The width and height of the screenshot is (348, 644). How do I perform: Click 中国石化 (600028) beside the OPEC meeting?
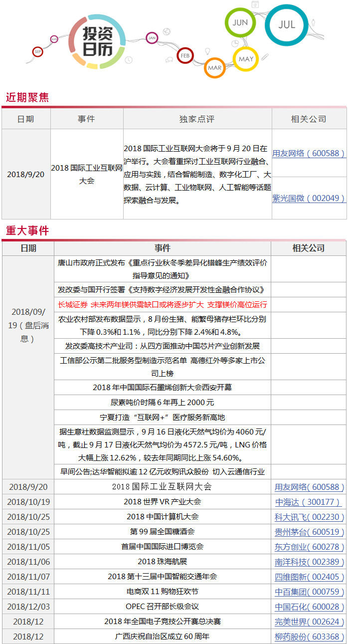pyautogui.click(x=309, y=607)
